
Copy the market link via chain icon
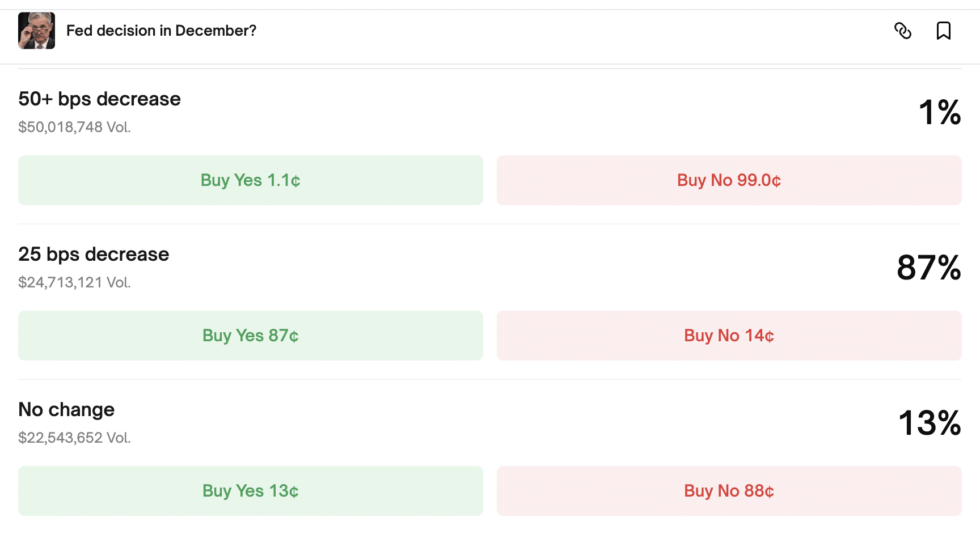coord(902,31)
